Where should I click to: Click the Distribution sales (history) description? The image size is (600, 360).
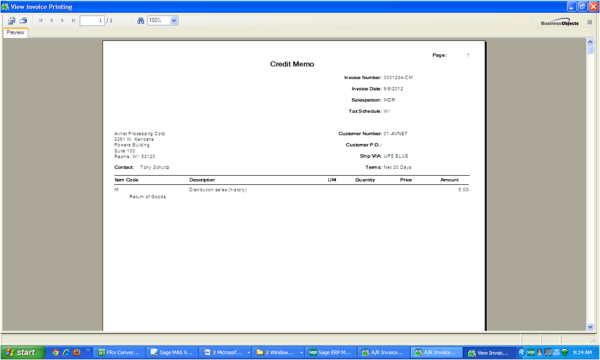(x=218, y=190)
